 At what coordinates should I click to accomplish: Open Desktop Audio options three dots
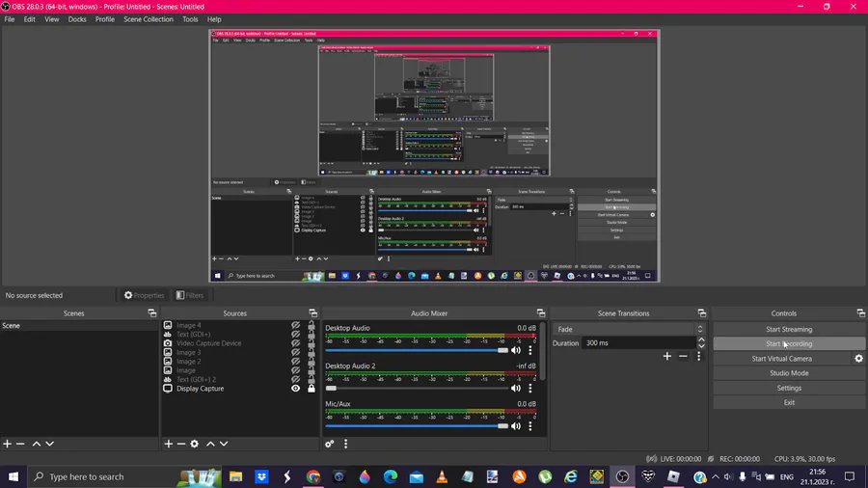click(530, 350)
